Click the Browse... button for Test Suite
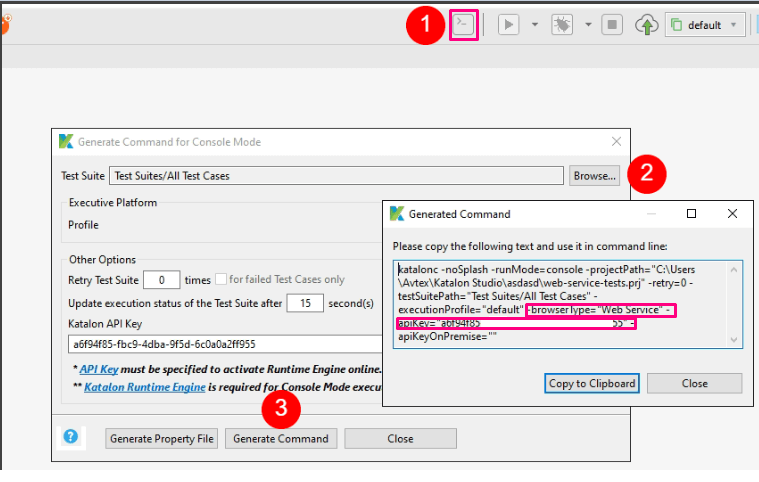This screenshot has width=759, height=482. [x=594, y=176]
